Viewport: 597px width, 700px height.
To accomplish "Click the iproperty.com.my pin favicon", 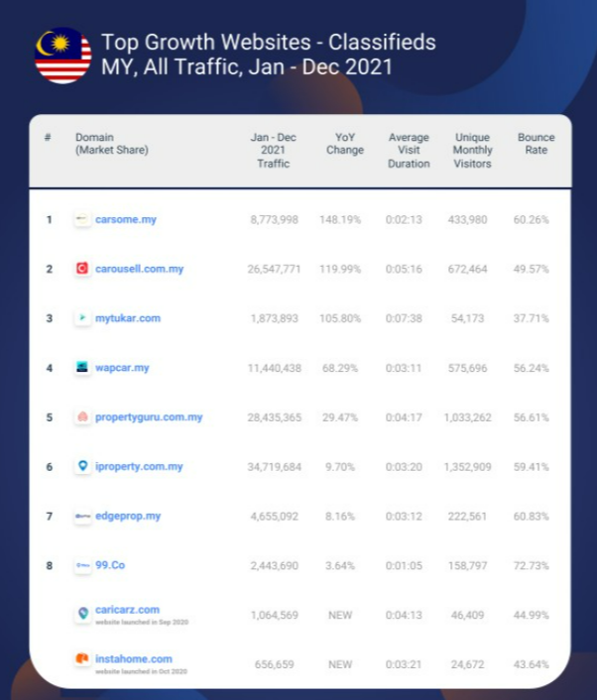I will click(82, 467).
